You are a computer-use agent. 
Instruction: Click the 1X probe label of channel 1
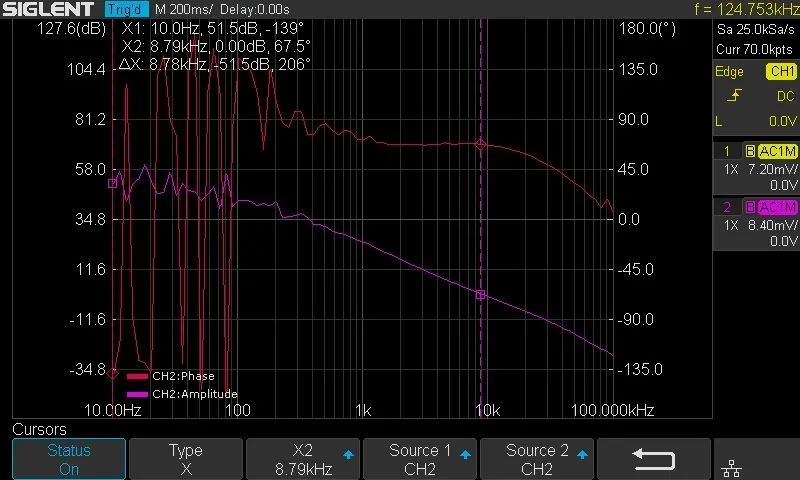[731, 169]
